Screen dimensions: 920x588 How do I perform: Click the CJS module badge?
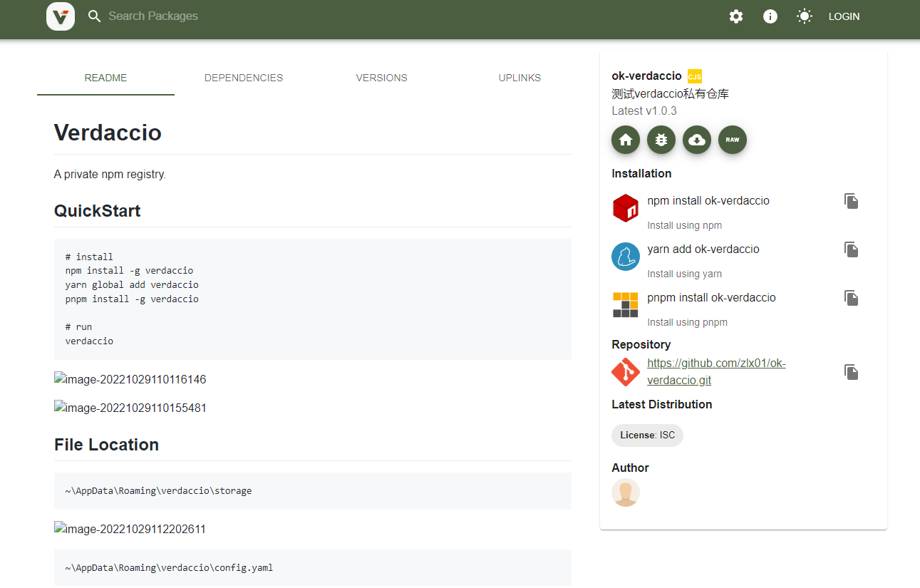click(x=695, y=76)
